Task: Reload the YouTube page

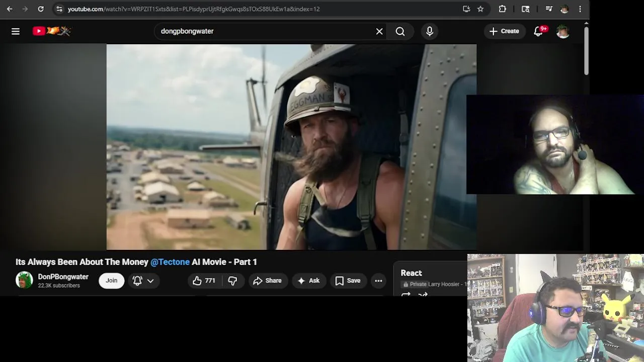Action: pos(41,9)
